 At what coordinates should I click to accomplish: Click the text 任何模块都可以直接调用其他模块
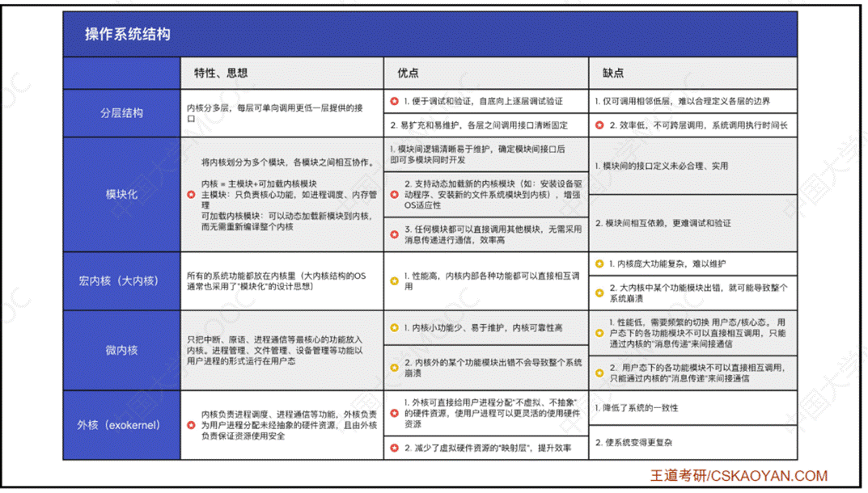[493, 234]
